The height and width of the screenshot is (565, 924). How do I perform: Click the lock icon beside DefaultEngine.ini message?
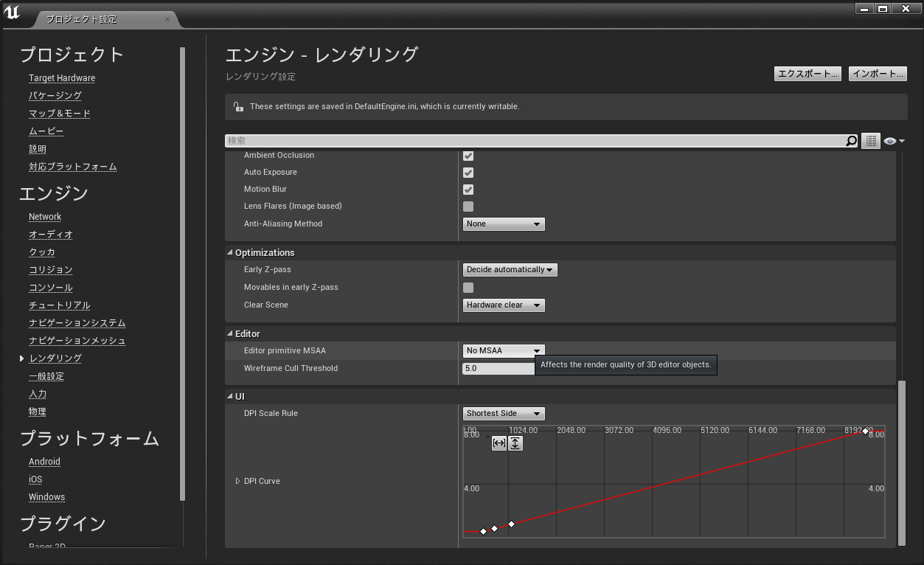(238, 107)
